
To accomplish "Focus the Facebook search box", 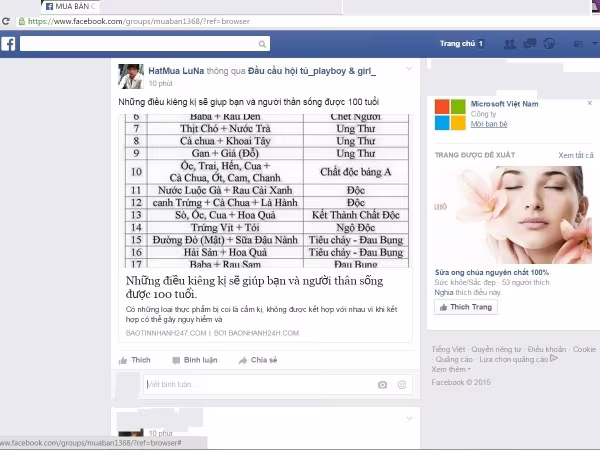I will pos(145,44).
